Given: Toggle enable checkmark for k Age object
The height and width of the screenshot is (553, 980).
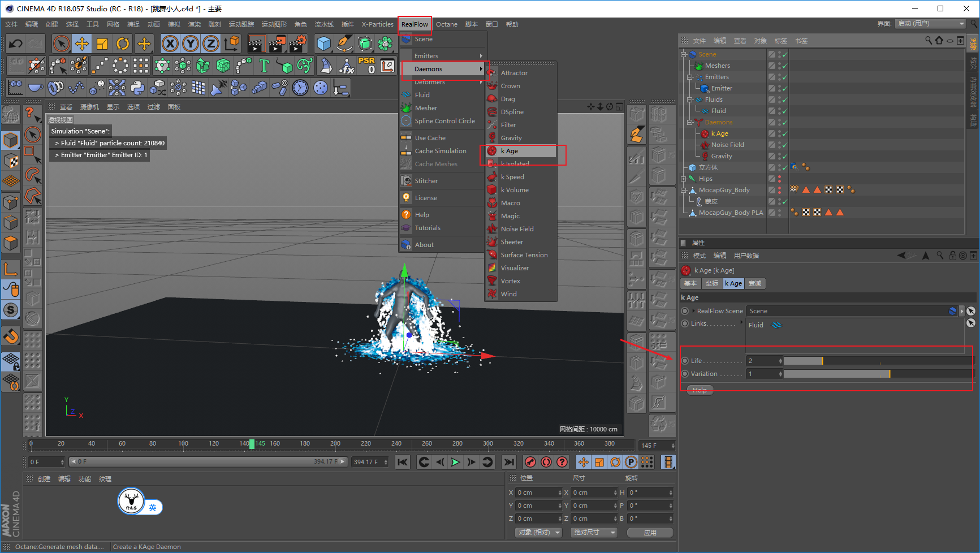Looking at the screenshot, I should pyautogui.click(x=784, y=134).
